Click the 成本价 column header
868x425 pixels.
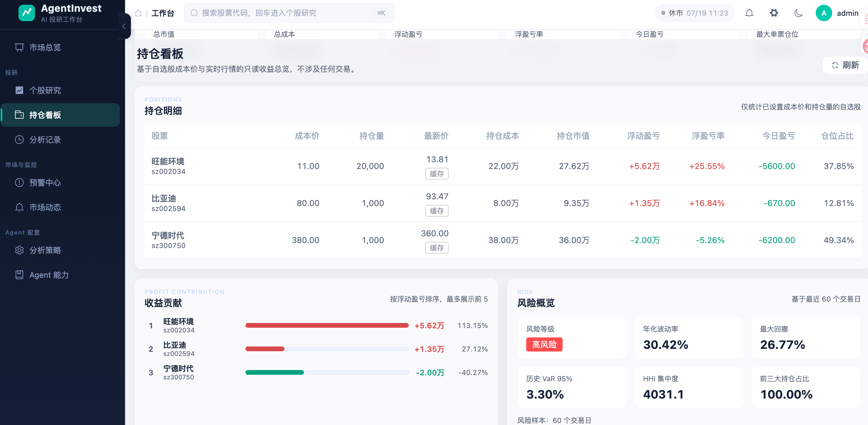coord(307,136)
